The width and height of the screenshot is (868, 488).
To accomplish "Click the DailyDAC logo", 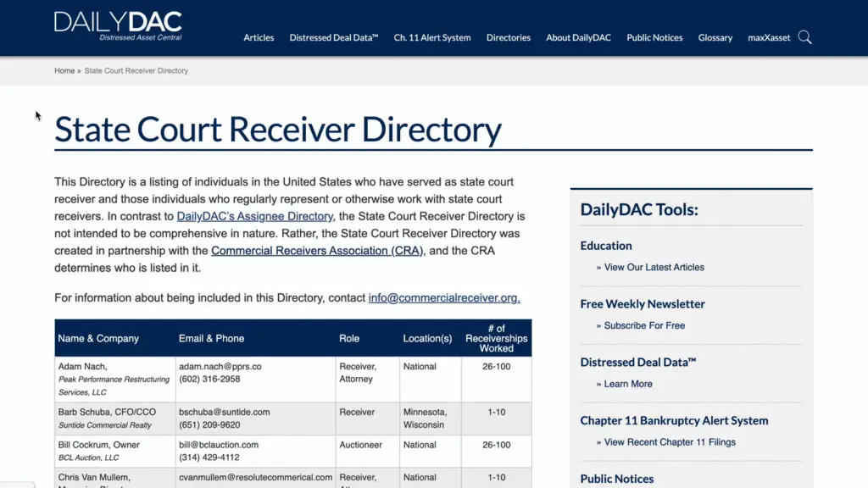I will (117, 25).
